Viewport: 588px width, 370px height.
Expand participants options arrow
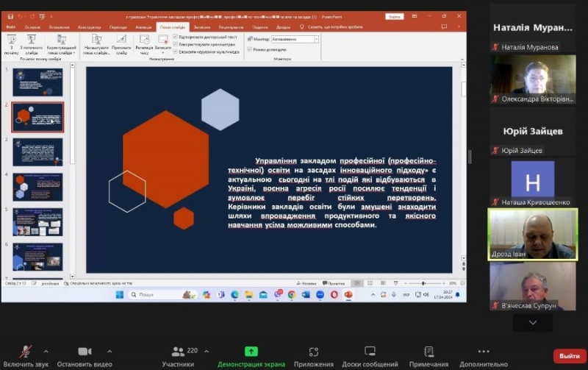click(x=207, y=352)
